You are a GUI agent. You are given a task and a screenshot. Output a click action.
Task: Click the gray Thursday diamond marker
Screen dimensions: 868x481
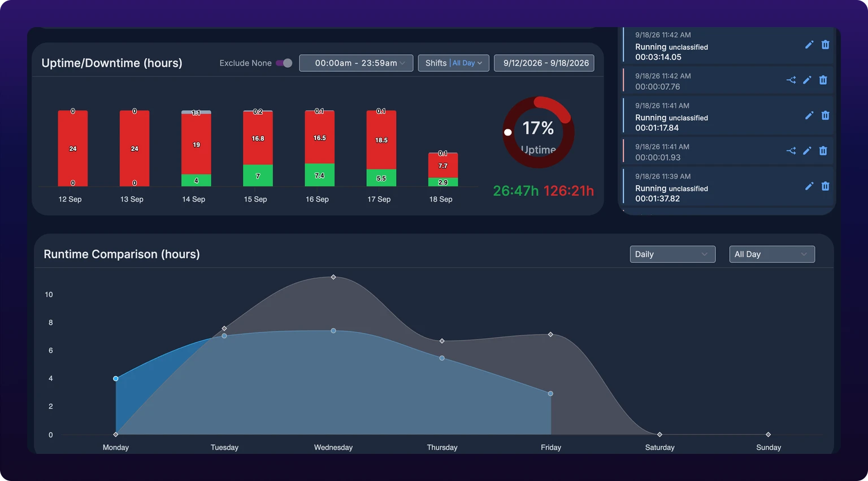tap(442, 341)
